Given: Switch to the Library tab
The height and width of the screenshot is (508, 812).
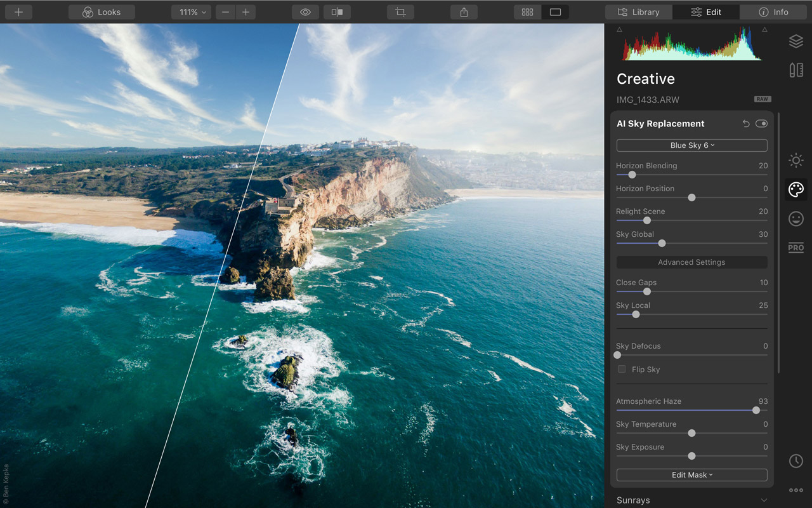Looking at the screenshot, I should click(x=638, y=11).
